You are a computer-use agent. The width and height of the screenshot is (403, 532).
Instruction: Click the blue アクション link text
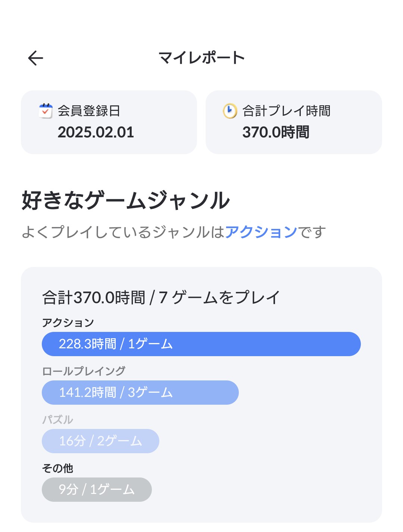[261, 232]
